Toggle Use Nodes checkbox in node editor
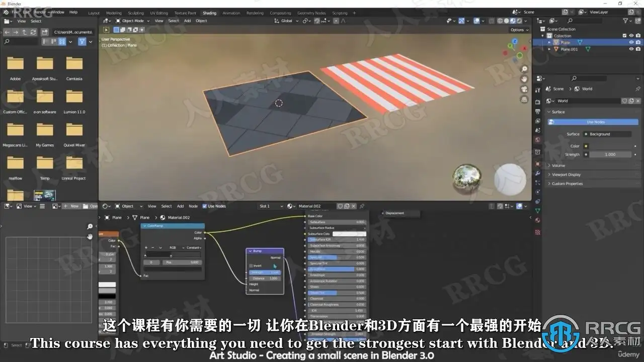Screen dimensions: 644x362 click(205, 206)
